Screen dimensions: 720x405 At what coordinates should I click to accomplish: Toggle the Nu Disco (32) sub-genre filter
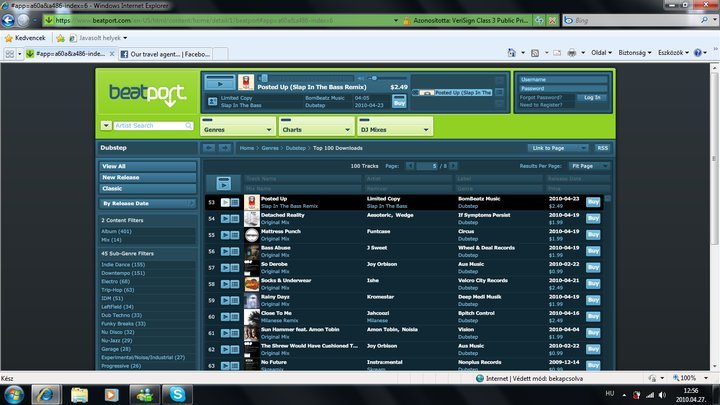point(118,332)
